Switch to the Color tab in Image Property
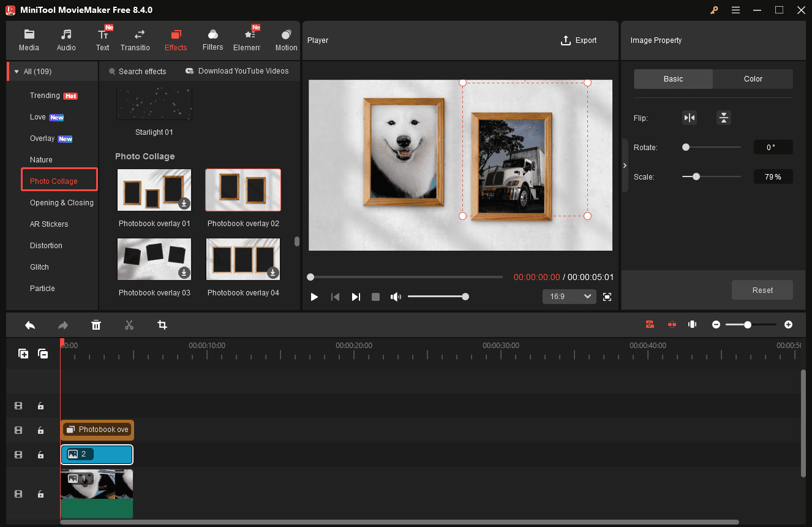This screenshot has width=812, height=527. point(753,78)
